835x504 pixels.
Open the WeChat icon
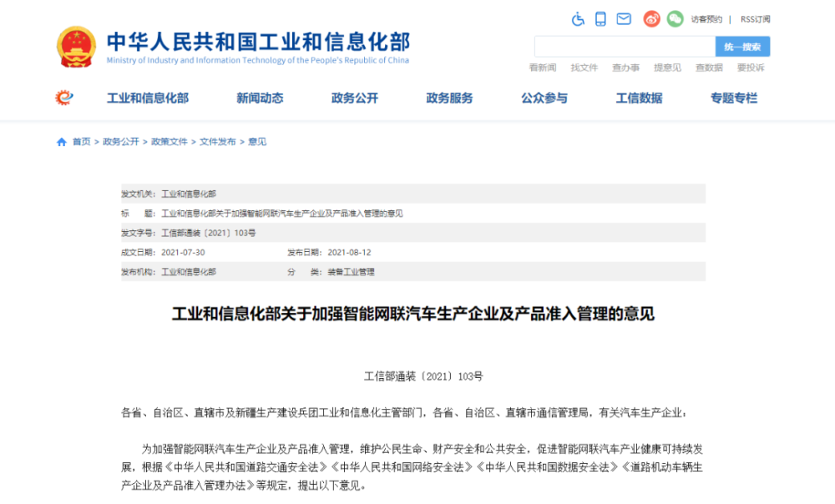coord(675,19)
